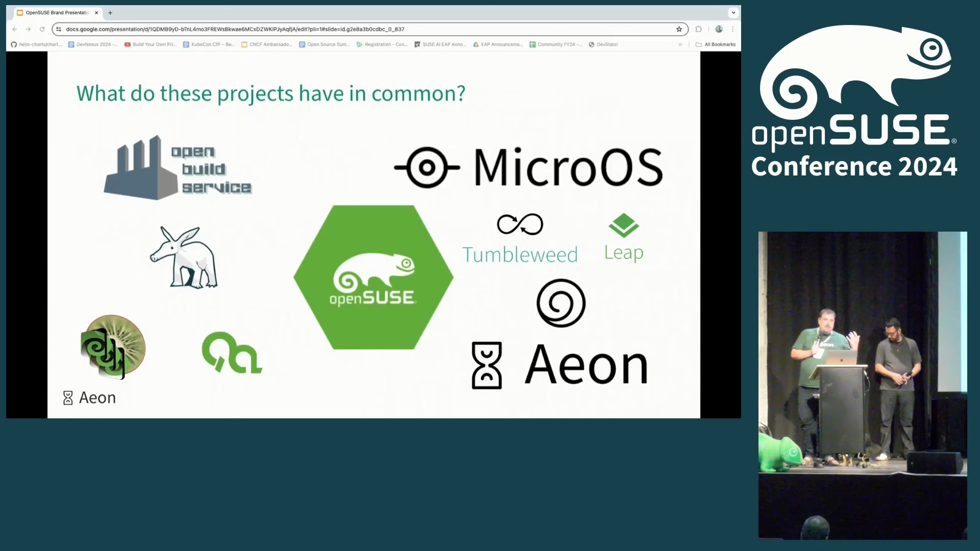Image resolution: width=980 pixels, height=551 pixels.
Task: Click the site info icon in address bar
Action: pos(59,29)
